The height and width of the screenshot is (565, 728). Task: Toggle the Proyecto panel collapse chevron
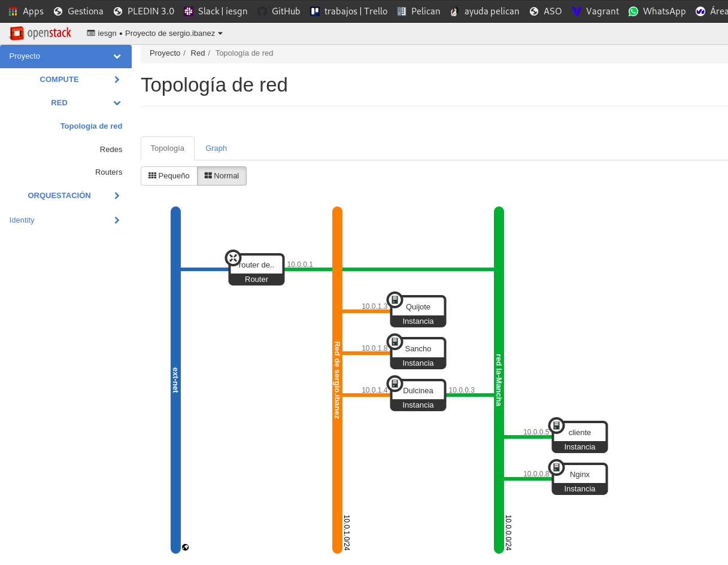click(117, 56)
